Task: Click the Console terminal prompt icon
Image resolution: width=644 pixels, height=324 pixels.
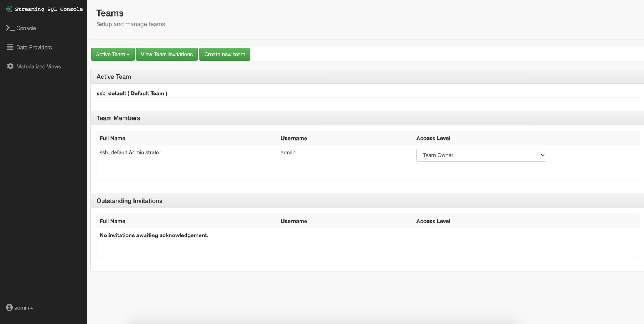Action: 10,28
